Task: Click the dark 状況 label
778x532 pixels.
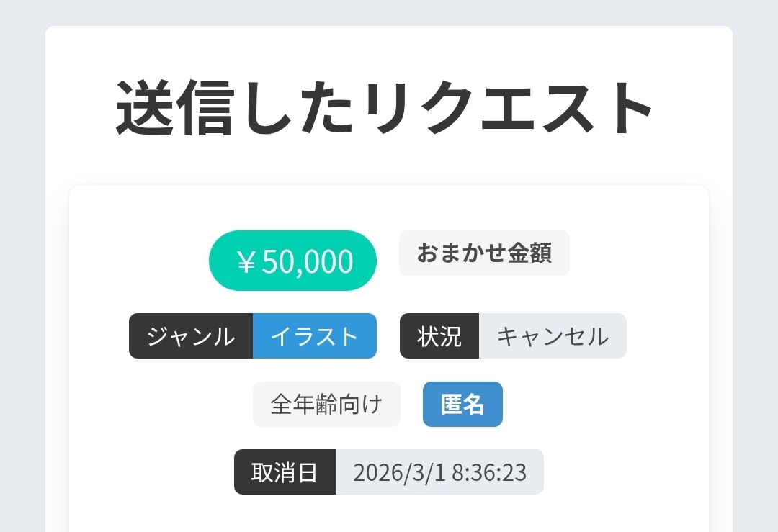Action: coord(439,336)
